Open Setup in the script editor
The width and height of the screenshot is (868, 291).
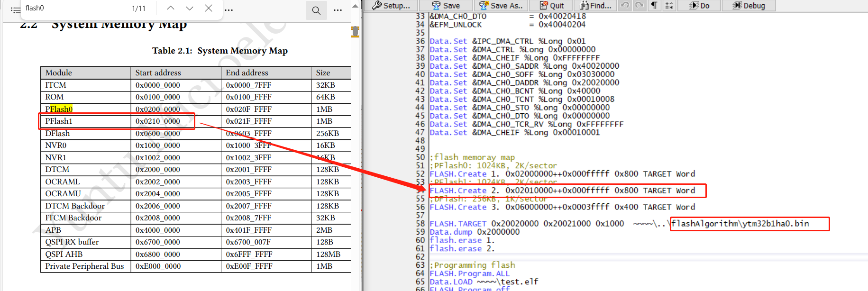[391, 6]
